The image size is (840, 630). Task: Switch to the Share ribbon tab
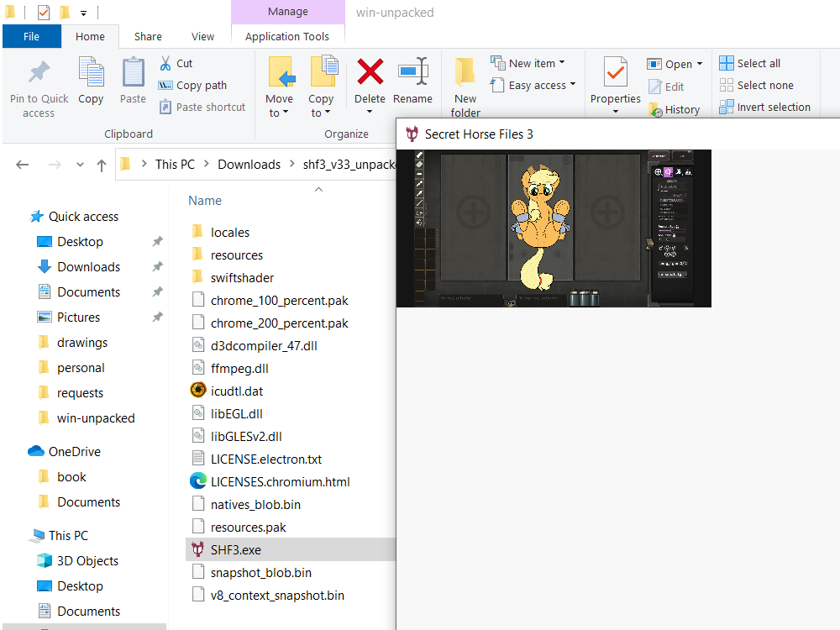click(x=148, y=36)
